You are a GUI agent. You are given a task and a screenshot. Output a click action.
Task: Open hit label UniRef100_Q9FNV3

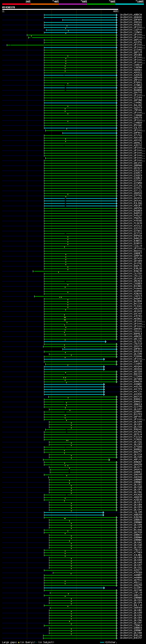coord(131,349)
